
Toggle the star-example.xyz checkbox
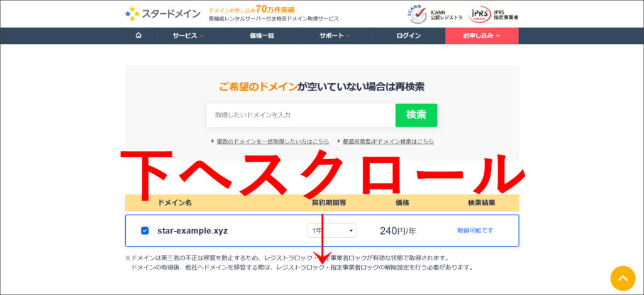145,230
